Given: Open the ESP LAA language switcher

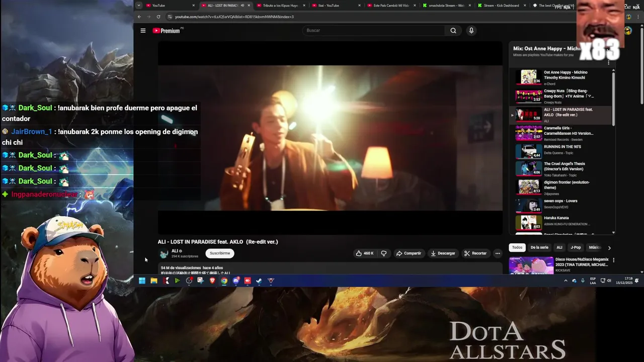Looking at the screenshot, I should [x=593, y=281].
